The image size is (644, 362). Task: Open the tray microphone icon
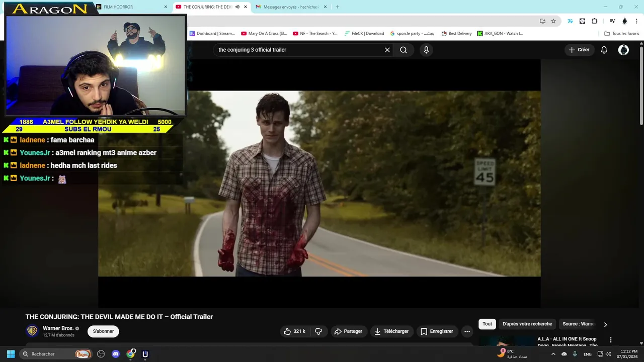[575, 354]
